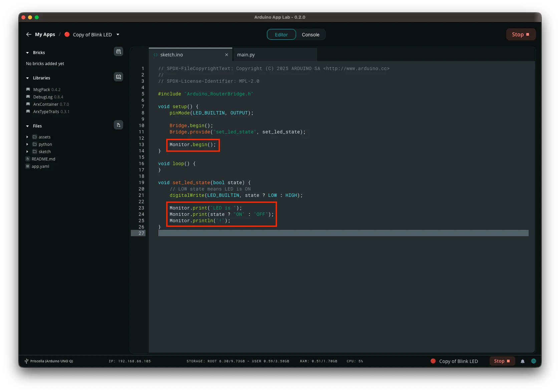Click the board icon next to Priscella

point(26,361)
